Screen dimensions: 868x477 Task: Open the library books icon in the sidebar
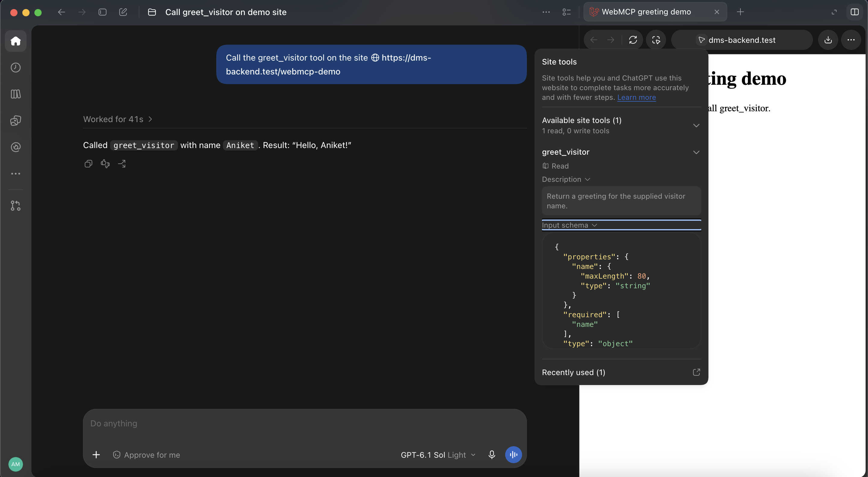[15, 94]
